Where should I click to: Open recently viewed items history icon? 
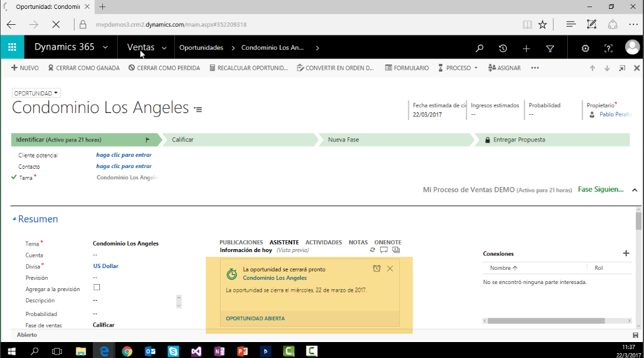pyautogui.click(x=503, y=49)
